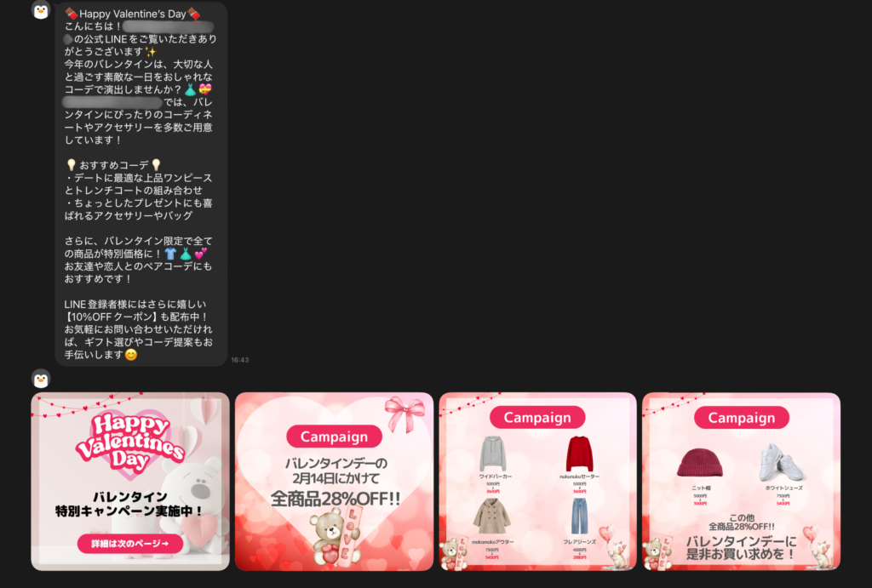Click the 16:43 message timestamp
872x588 pixels.
pos(240,360)
